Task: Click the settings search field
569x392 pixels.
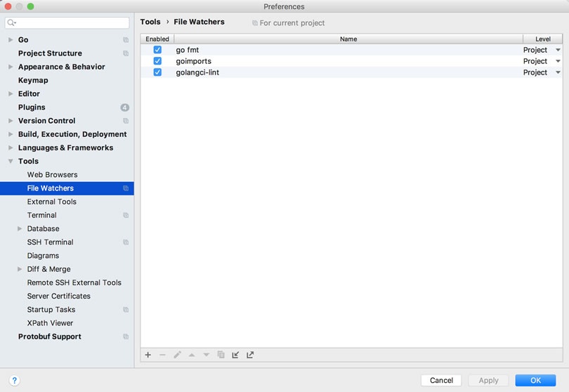Action: 69,22
